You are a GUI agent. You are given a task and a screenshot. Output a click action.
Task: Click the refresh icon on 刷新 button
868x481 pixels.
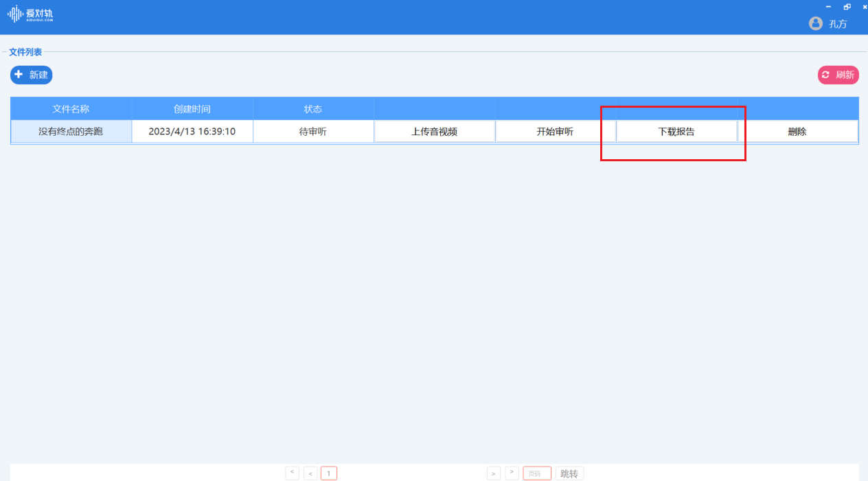click(826, 75)
